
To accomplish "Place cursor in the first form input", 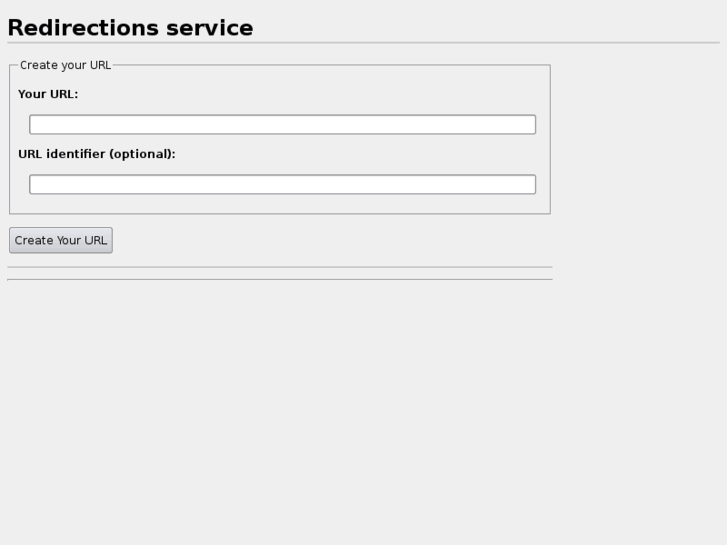I will click(x=282, y=125).
